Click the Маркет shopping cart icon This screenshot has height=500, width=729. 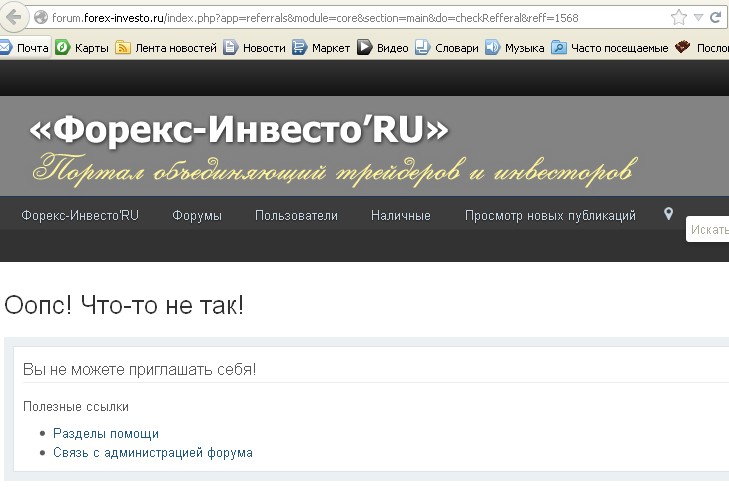pos(299,47)
